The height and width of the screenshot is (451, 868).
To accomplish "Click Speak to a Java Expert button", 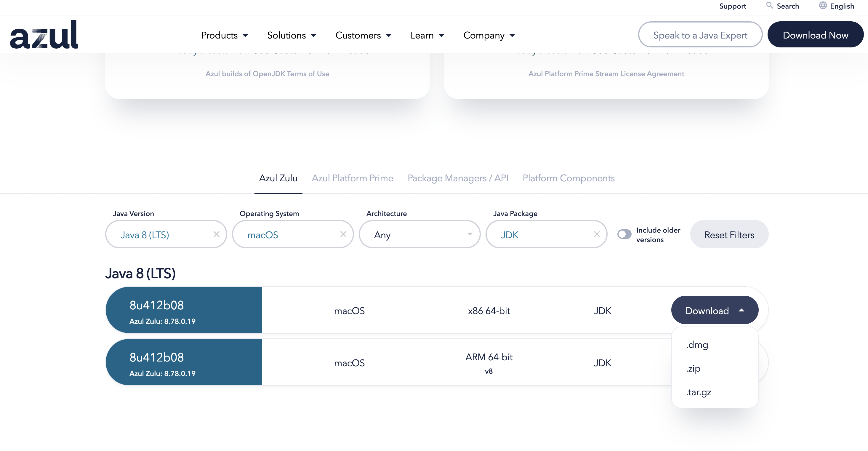I will tap(700, 34).
